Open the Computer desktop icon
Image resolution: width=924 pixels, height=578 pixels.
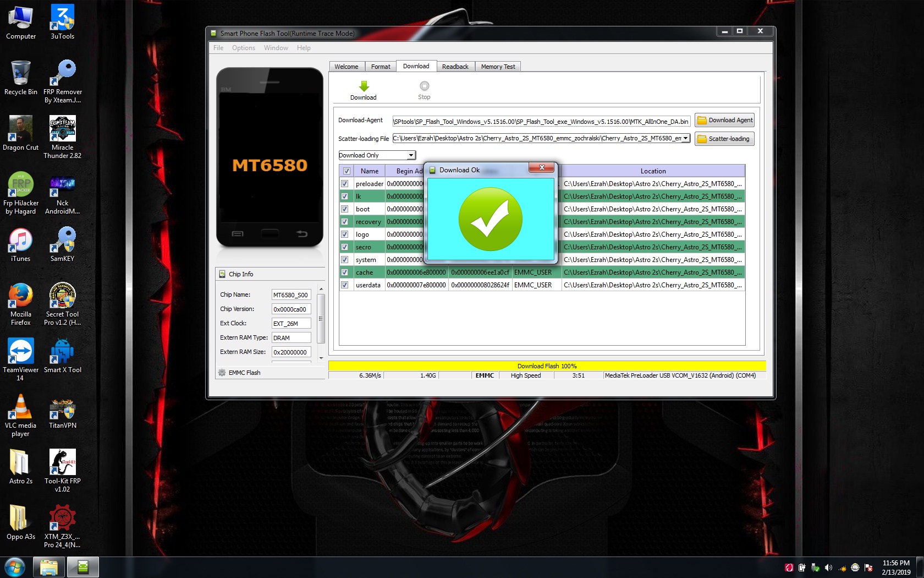click(21, 23)
